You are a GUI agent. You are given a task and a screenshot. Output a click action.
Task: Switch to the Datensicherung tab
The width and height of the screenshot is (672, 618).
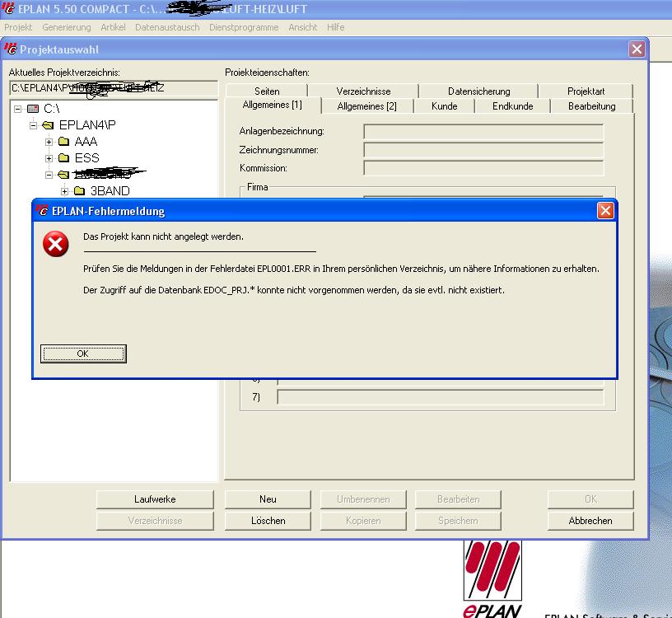(x=478, y=91)
